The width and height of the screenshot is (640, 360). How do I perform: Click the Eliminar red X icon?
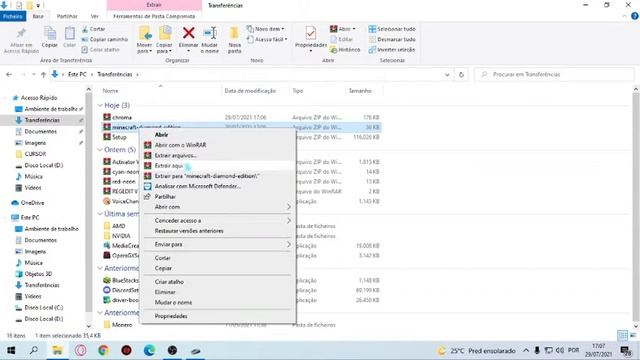(x=189, y=33)
